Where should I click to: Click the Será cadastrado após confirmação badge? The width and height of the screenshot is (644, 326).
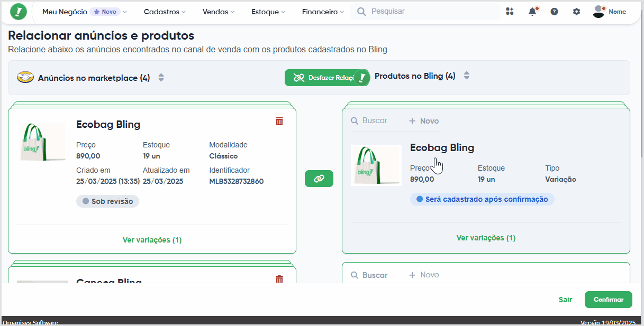point(482,199)
